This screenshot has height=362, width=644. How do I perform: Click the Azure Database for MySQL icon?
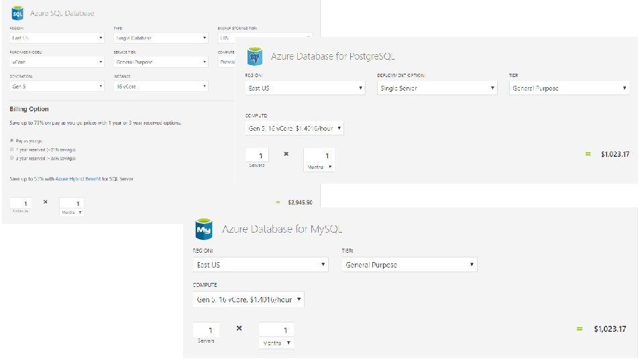(x=204, y=229)
